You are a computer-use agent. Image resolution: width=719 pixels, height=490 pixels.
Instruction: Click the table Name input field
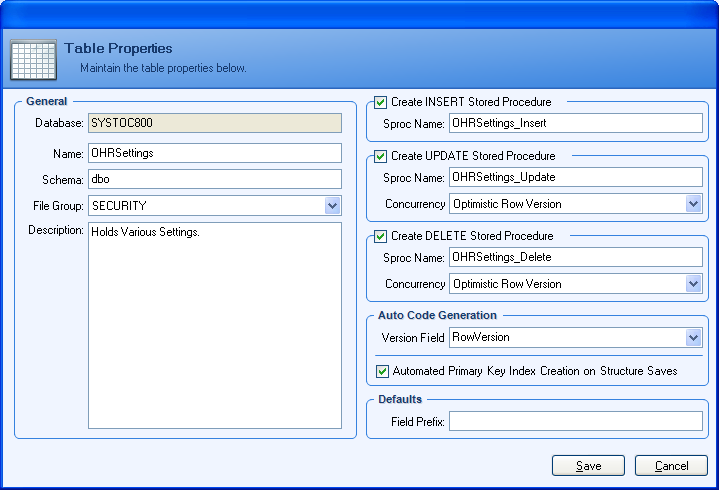[x=215, y=153]
